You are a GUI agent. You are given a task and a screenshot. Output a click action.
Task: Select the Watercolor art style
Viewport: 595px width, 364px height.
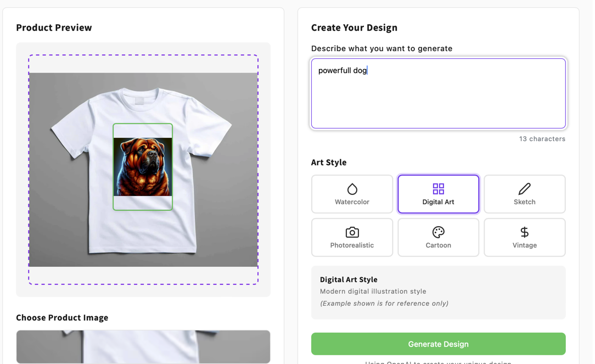(352, 194)
